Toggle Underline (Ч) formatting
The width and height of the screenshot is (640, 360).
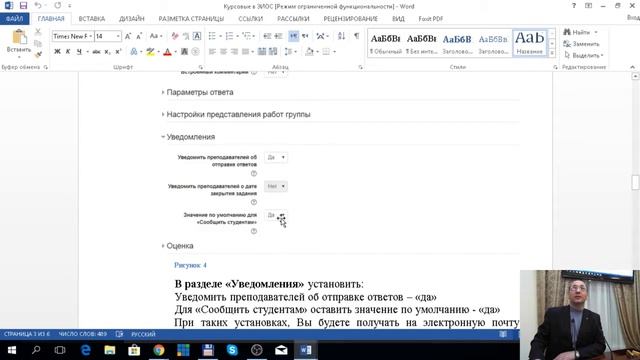(79, 52)
